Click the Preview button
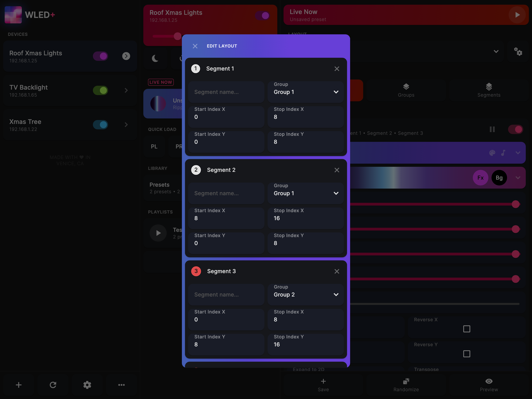The image size is (532, 399). coord(489,385)
